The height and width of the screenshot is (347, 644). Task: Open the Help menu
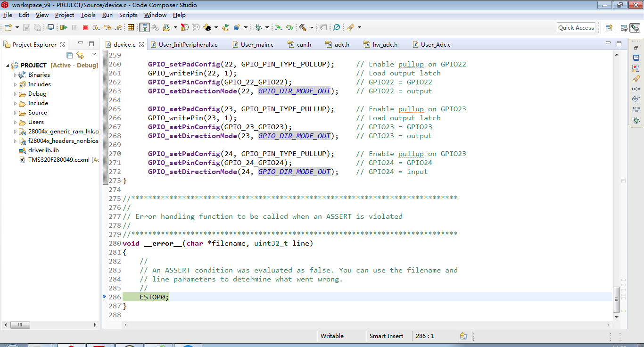pos(179,15)
